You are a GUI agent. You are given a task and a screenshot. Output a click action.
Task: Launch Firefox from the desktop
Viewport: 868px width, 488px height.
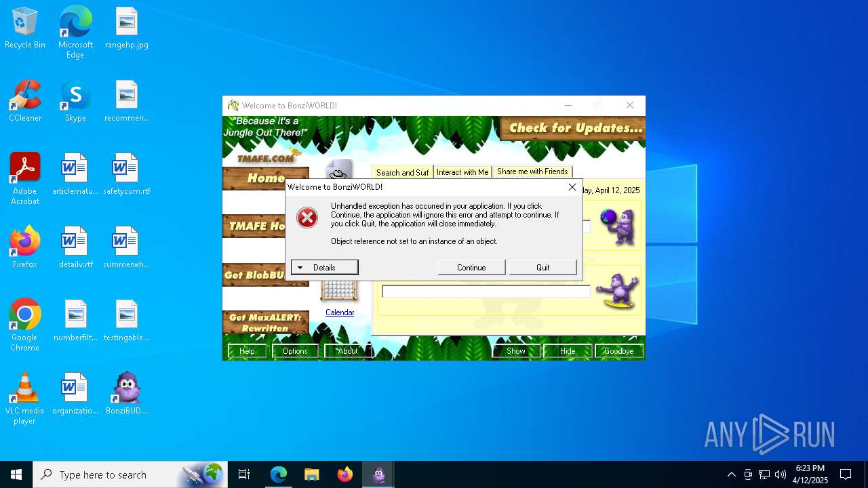click(25, 248)
